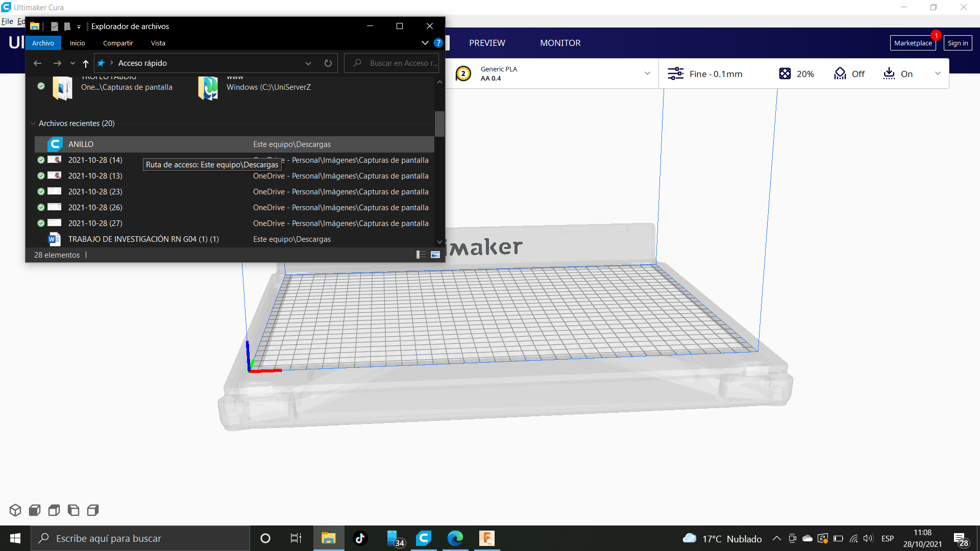Open the Cura File menu
Screen dimensions: 980x551
point(7,21)
